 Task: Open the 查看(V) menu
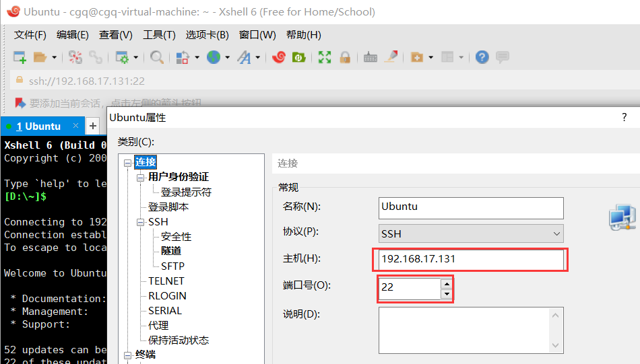pos(115,35)
